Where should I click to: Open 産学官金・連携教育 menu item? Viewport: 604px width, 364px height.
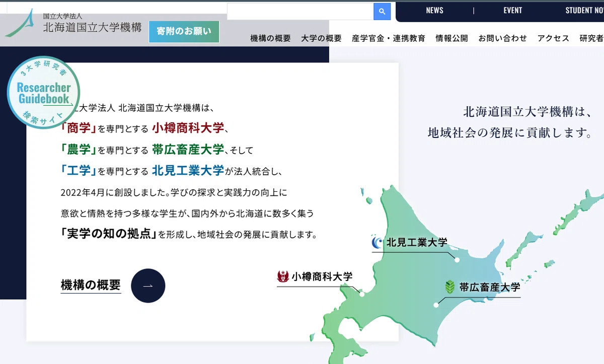[389, 38]
